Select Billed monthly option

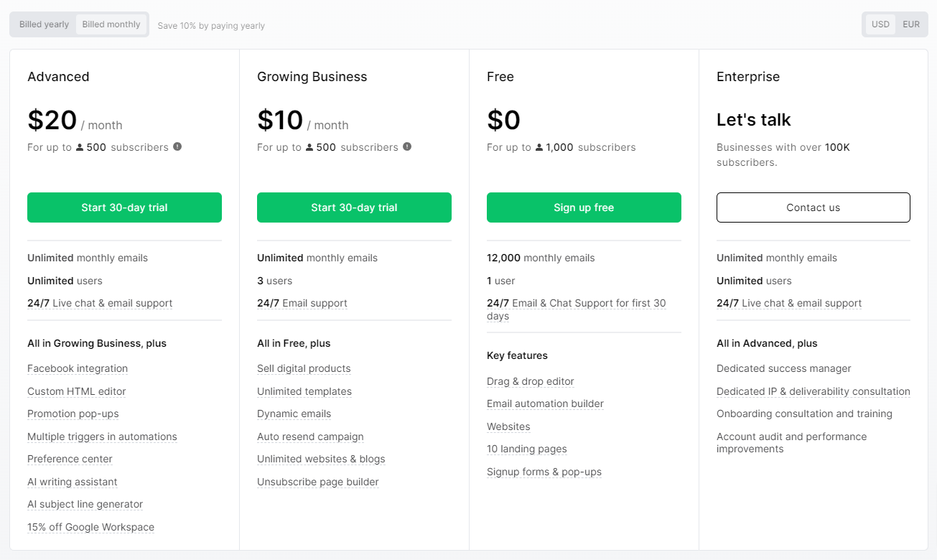[x=111, y=24]
